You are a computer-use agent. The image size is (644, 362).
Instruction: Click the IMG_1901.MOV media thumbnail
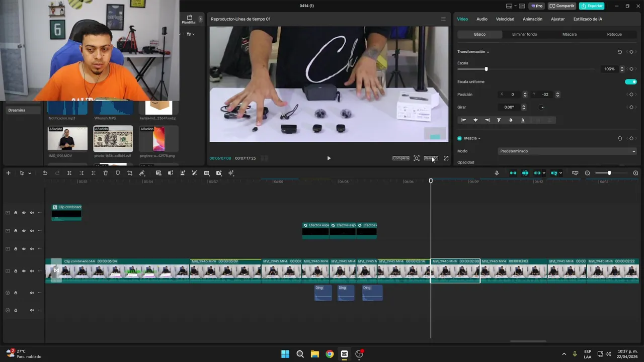tap(67, 139)
